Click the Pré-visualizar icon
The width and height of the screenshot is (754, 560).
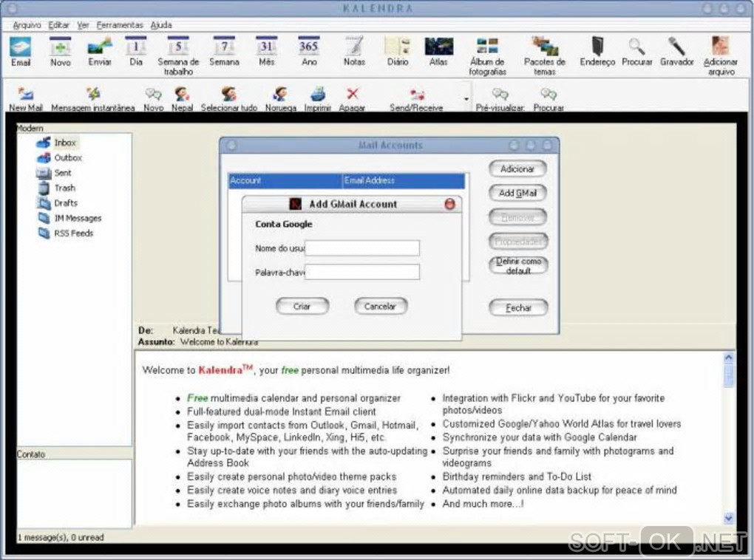coord(500,99)
